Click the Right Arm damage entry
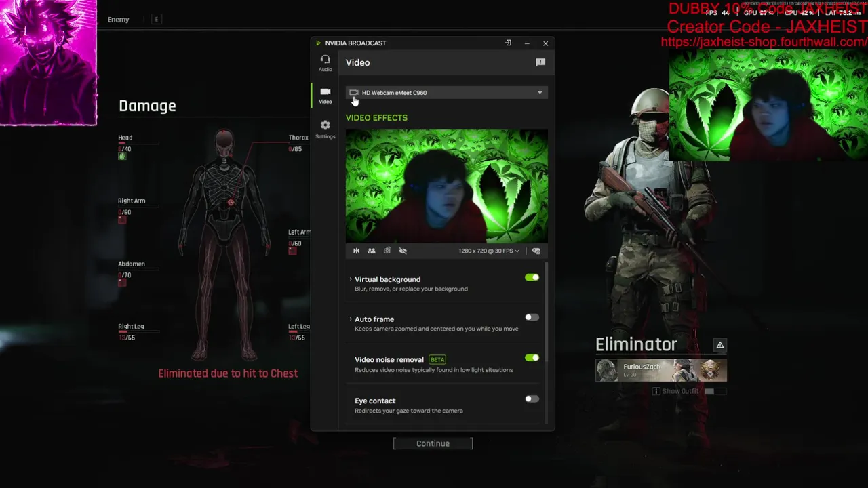 point(138,209)
